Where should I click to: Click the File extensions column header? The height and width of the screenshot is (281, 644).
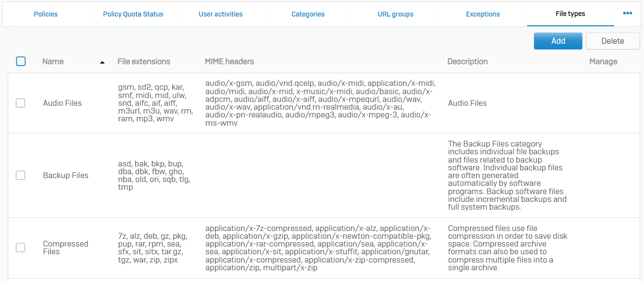point(144,62)
